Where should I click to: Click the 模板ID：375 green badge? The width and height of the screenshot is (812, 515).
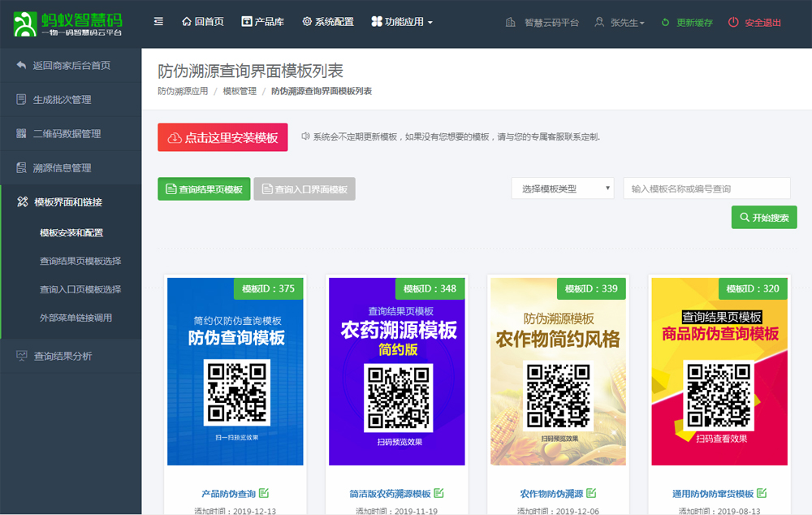pyautogui.click(x=268, y=288)
